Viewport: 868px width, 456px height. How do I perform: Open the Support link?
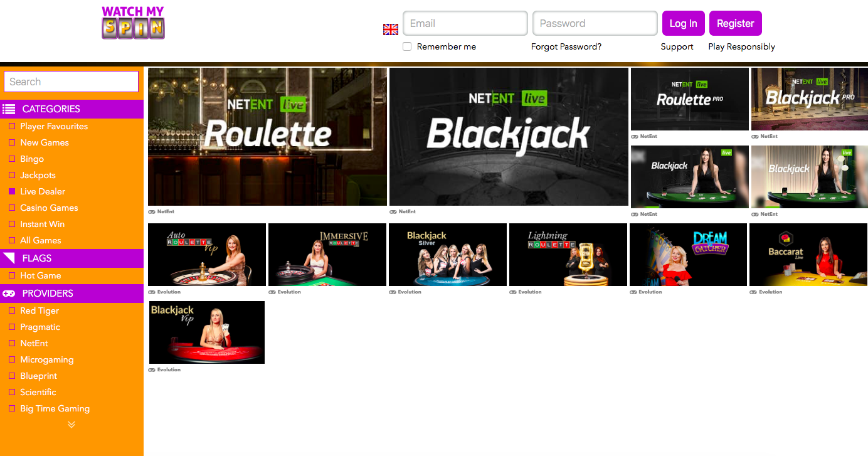[677, 46]
